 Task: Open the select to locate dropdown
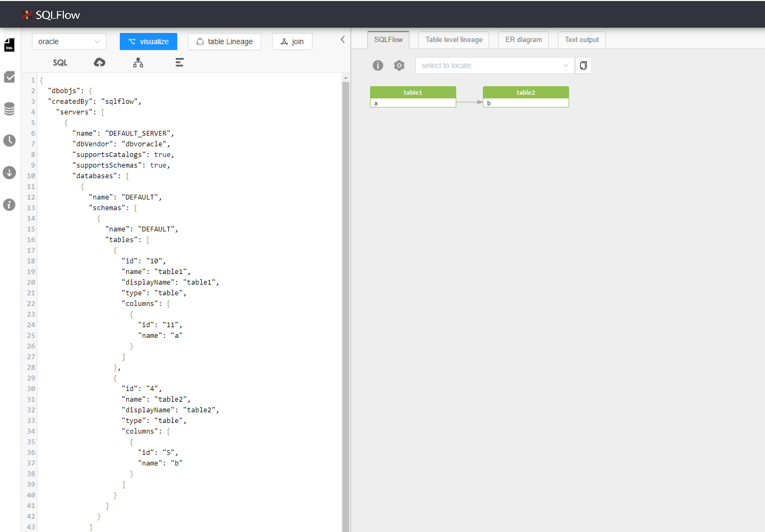click(495, 65)
